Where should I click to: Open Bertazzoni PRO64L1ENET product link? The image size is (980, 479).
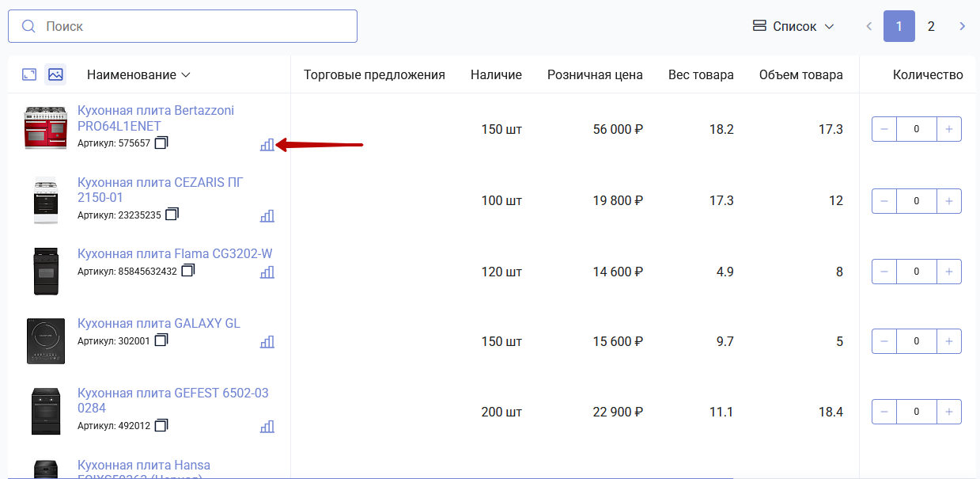(156, 118)
